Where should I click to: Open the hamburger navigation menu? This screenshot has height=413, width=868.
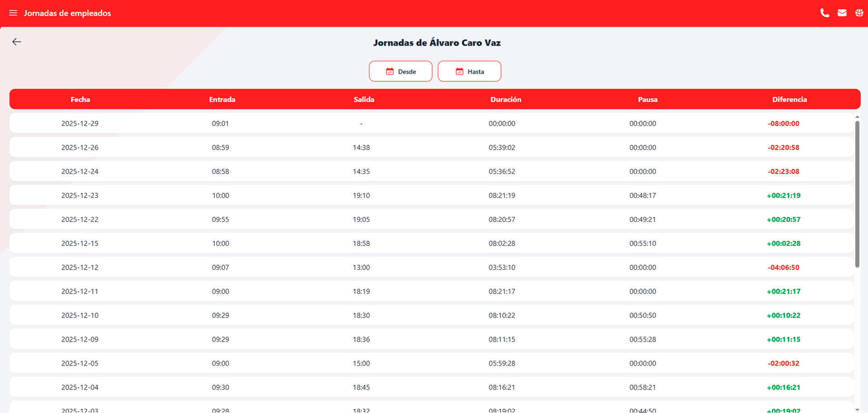point(13,13)
